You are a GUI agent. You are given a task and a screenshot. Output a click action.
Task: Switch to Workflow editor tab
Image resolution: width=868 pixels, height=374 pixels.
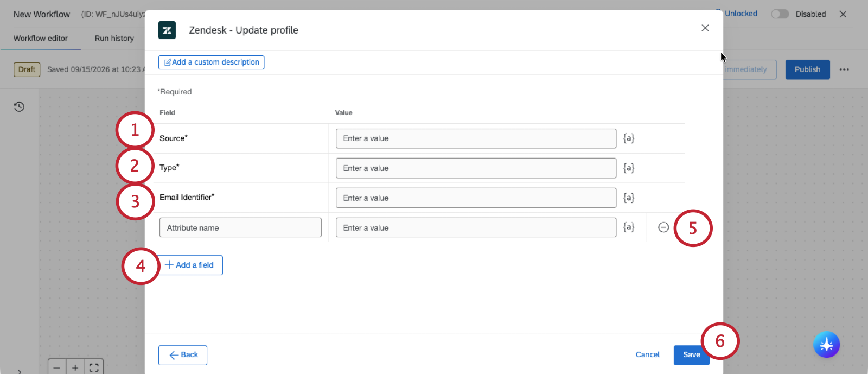(x=41, y=39)
